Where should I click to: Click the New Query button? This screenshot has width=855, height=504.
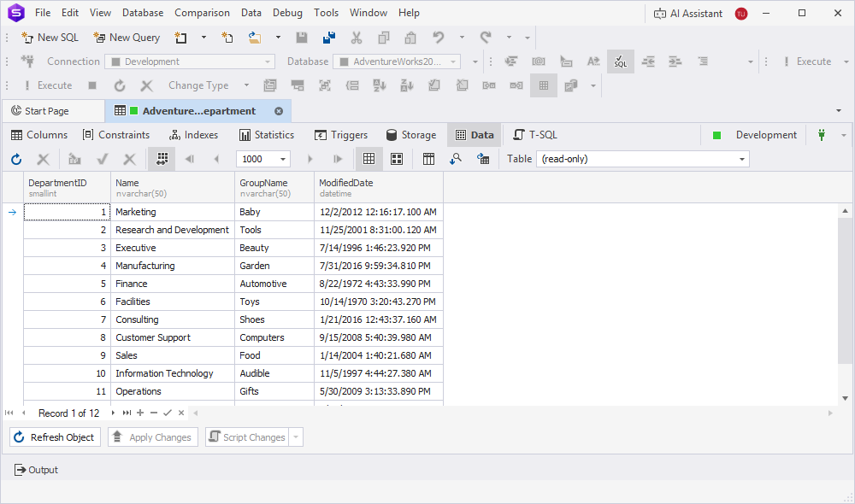(127, 38)
